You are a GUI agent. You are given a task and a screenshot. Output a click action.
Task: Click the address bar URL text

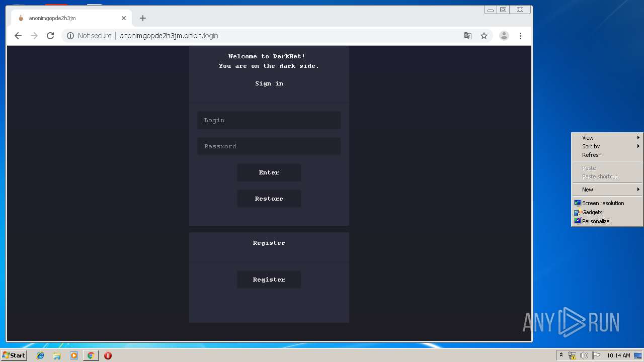click(169, 36)
